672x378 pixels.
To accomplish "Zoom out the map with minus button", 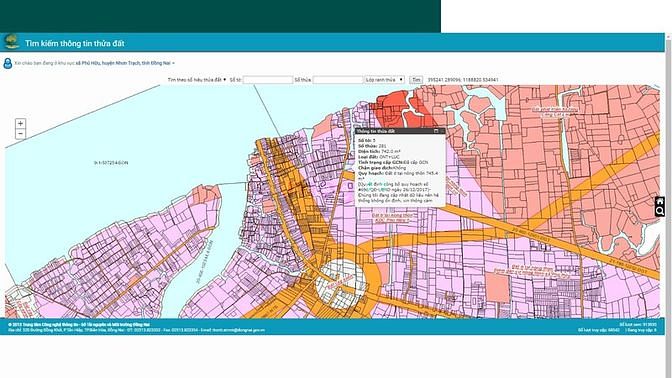I will pos(20,134).
